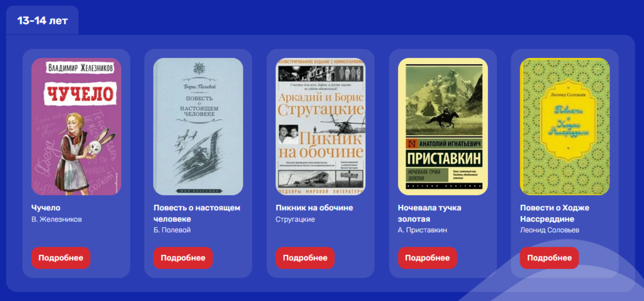Open the Ночевала тучка золотая cover
Viewport: 644px width, 301px height.
[443, 126]
